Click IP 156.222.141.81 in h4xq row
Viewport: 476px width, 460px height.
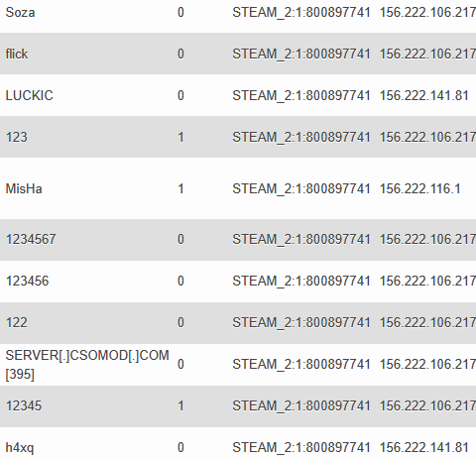(x=424, y=448)
